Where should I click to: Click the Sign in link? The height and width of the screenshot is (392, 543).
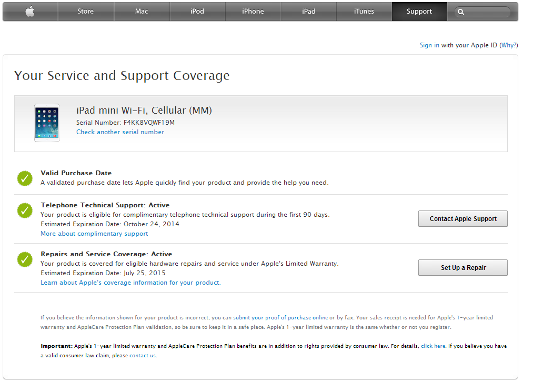tap(429, 45)
